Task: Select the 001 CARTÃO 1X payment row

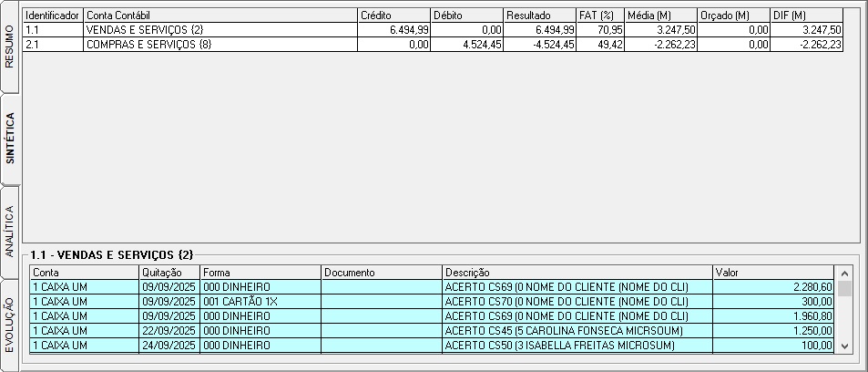Action: tap(260, 301)
